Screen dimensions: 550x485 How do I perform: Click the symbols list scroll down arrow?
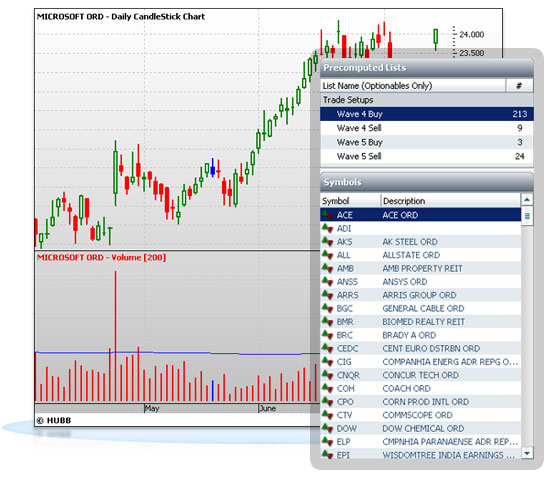pos(527,452)
